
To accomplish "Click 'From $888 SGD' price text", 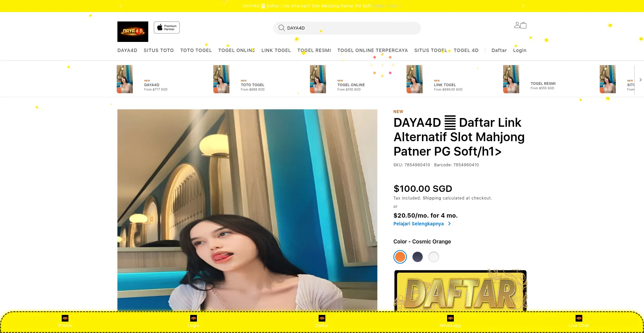I will coord(253,90).
